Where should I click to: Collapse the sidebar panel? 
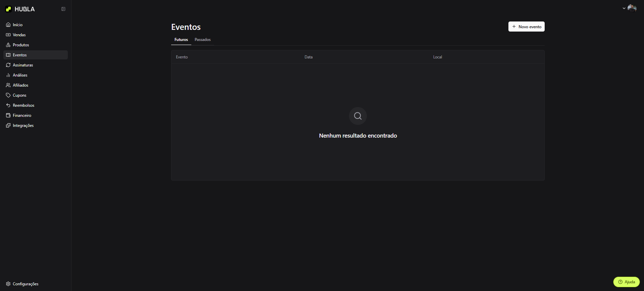(x=63, y=9)
